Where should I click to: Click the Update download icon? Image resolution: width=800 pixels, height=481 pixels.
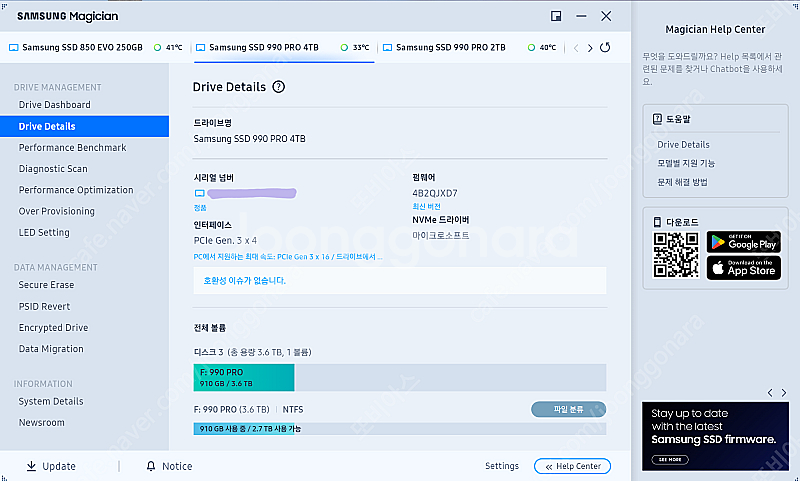(31, 466)
